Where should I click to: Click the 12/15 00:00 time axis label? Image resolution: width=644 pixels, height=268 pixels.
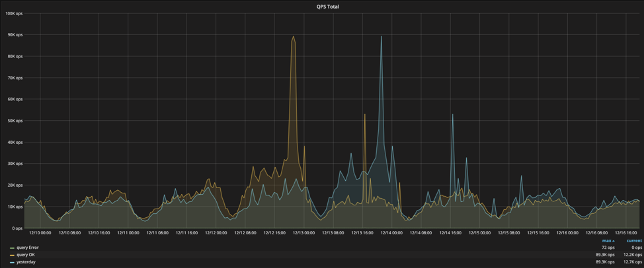coord(480,233)
